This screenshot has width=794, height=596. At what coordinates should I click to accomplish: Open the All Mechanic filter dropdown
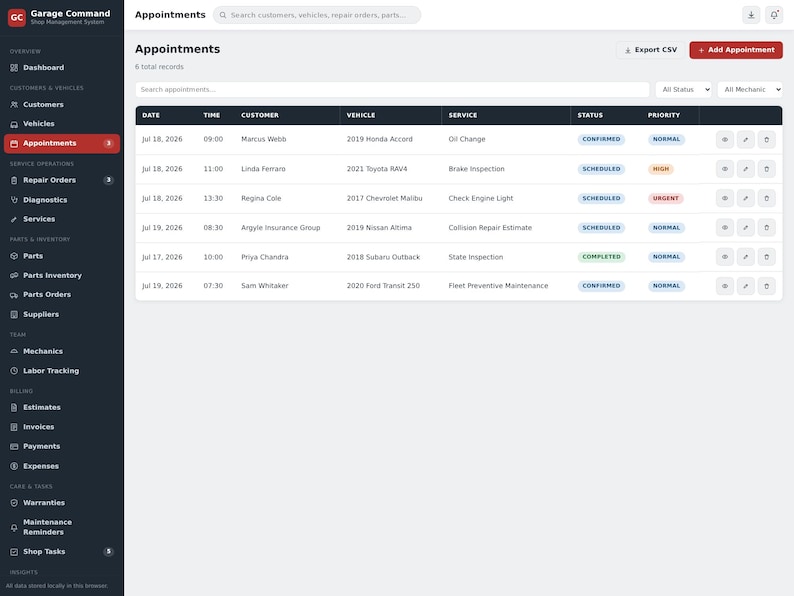point(749,90)
